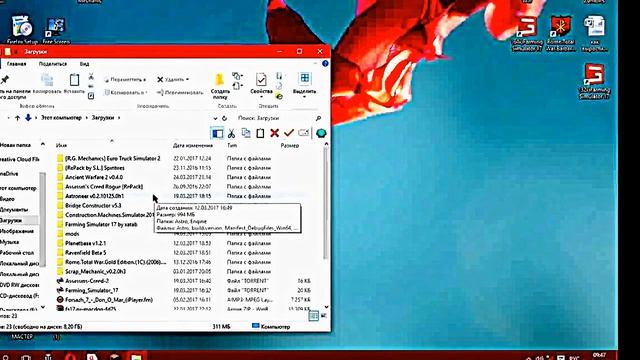Click the refresh button in address bar
Screen dimensions: 640x360
tap(224, 118)
